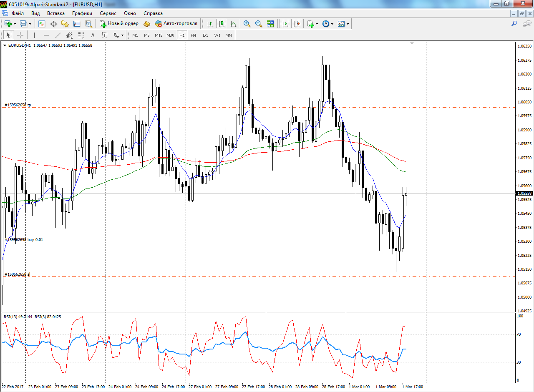Open the Сервис menu

click(108, 13)
